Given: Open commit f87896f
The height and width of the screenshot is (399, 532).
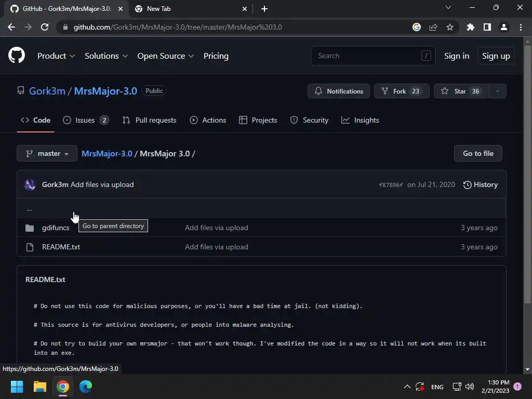Looking at the screenshot, I should pos(391,185).
